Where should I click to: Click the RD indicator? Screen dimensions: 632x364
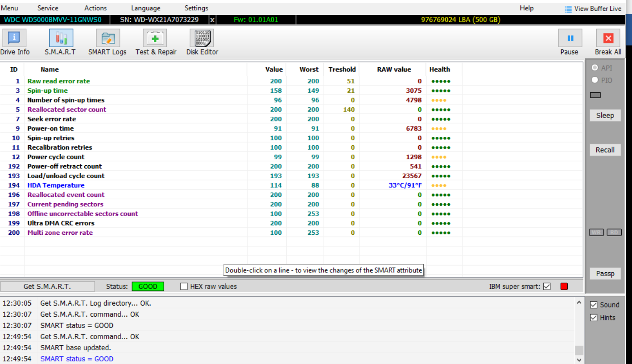(x=614, y=232)
